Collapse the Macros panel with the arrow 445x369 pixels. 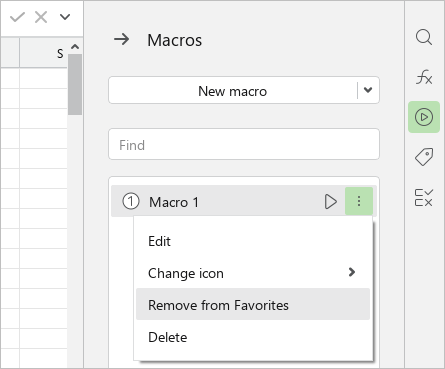(122, 39)
